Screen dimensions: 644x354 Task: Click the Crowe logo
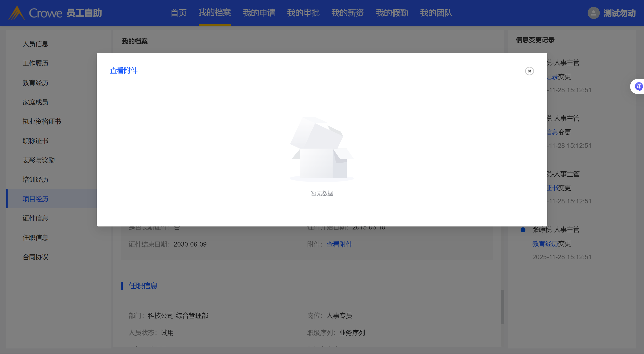(35, 13)
